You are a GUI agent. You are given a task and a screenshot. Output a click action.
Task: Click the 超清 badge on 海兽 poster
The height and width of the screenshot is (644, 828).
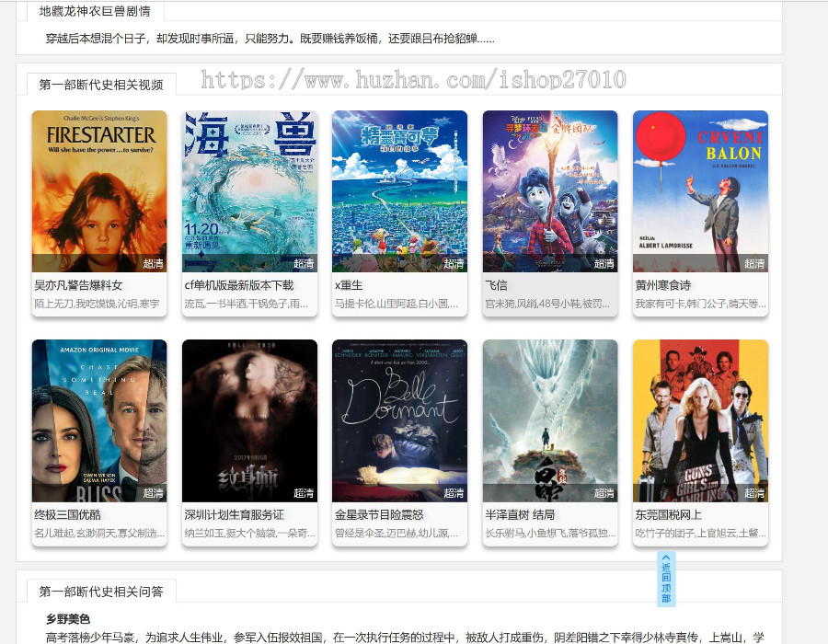(304, 263)
